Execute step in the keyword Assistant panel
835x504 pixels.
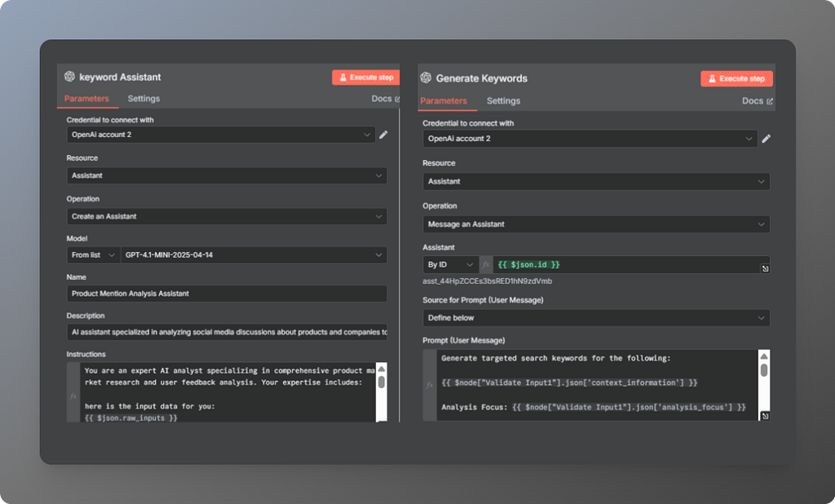[x=366, y=77]
